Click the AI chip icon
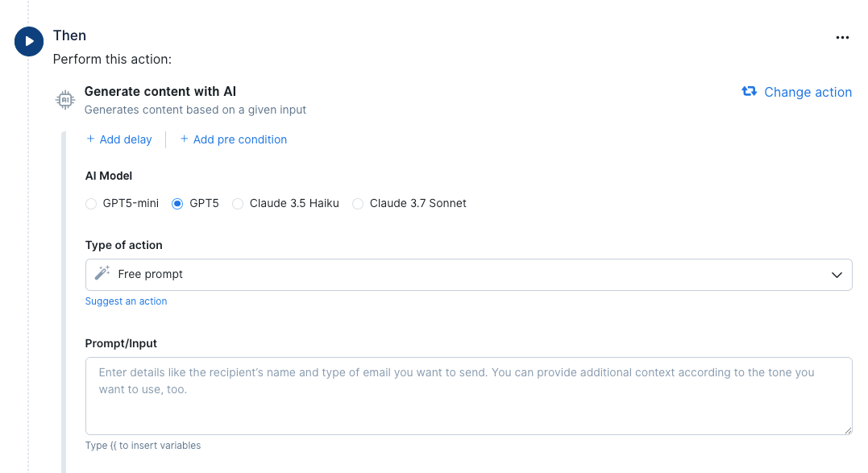Image resolution: width=868 pixels, height=473 pixels. 65,100
